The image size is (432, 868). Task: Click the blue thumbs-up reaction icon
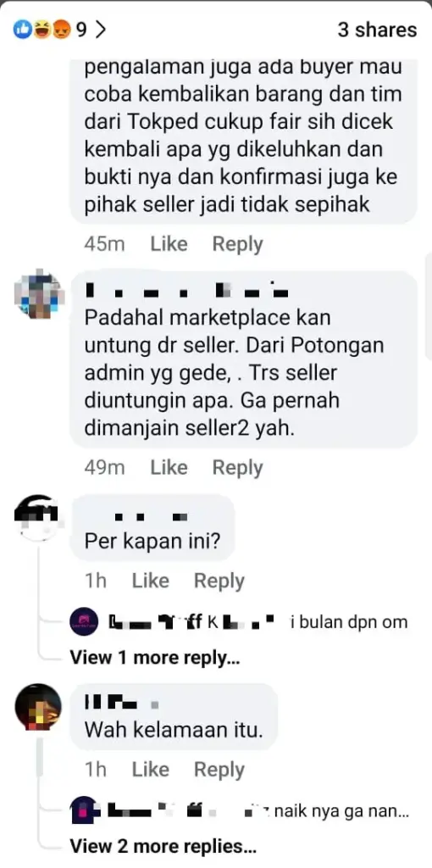[x=23, y=30]
